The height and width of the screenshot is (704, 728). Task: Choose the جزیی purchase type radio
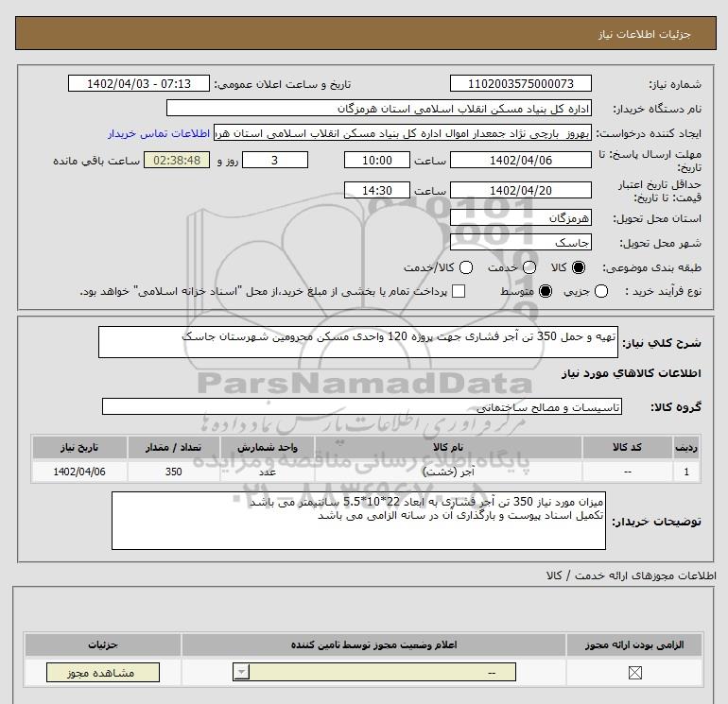601,291
